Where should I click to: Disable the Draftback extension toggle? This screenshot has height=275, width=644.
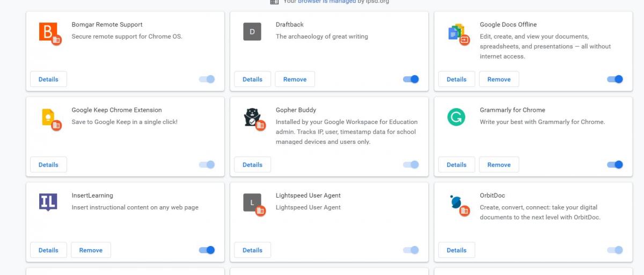411,79
